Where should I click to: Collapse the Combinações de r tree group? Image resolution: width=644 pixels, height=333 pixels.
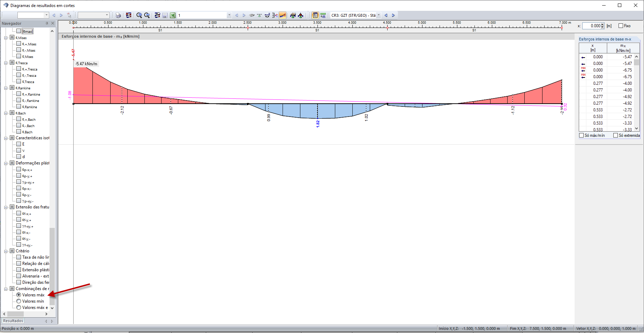click(x=6, y=289)
